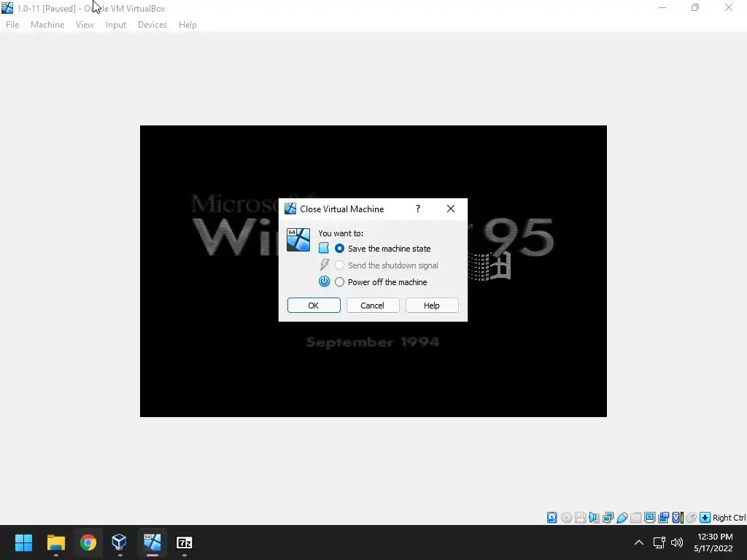Viewport: 747px width, 560px height.
Task: Open the Machine menu
Action: tap(47, 25)
